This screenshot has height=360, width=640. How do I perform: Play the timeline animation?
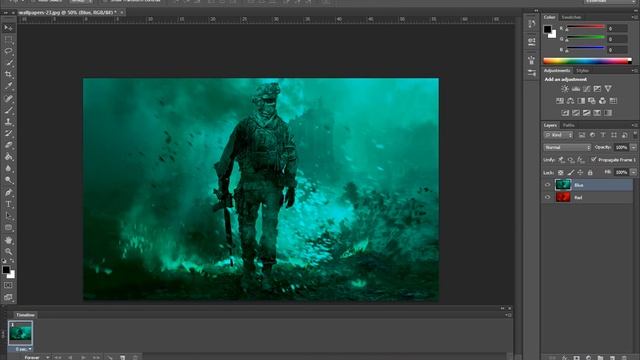point(83,358)
